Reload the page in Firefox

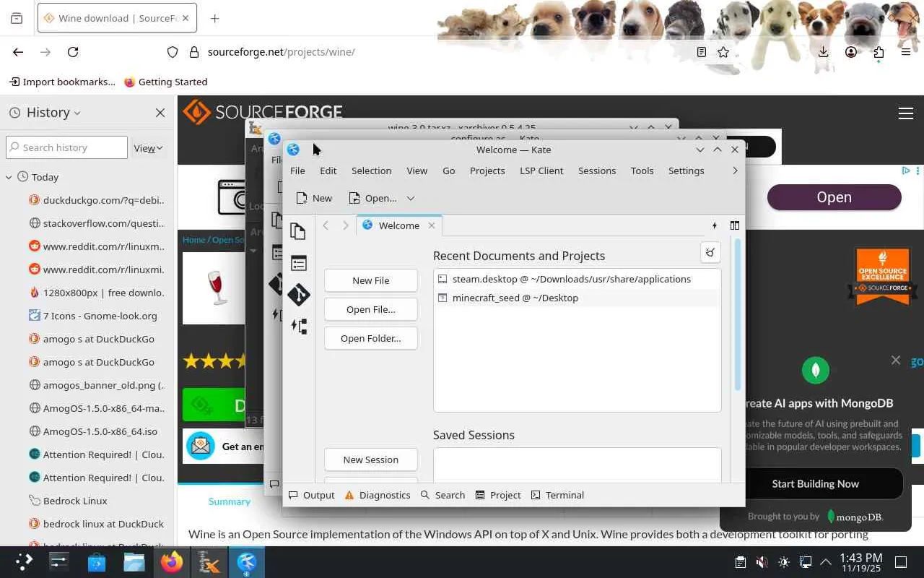73,52
